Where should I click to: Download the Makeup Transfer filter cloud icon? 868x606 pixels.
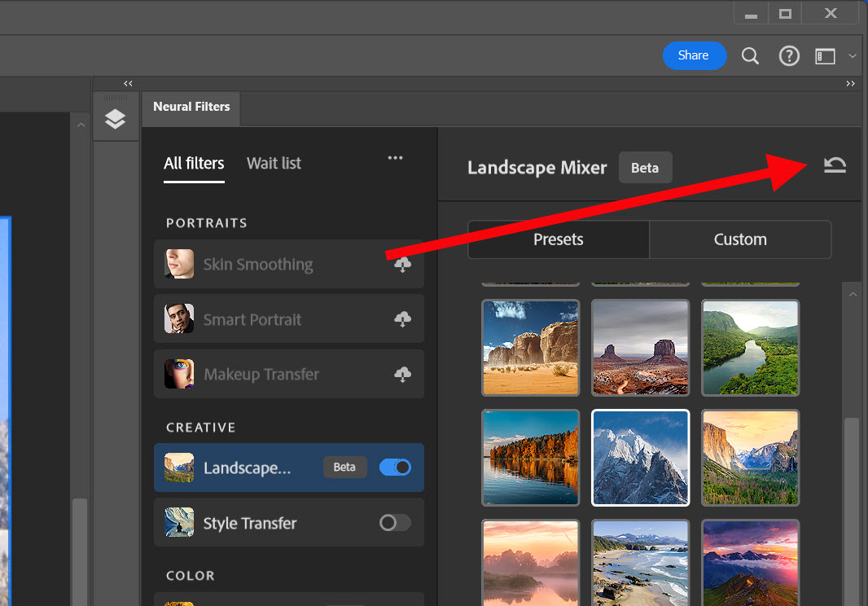(x=402, y=375)
